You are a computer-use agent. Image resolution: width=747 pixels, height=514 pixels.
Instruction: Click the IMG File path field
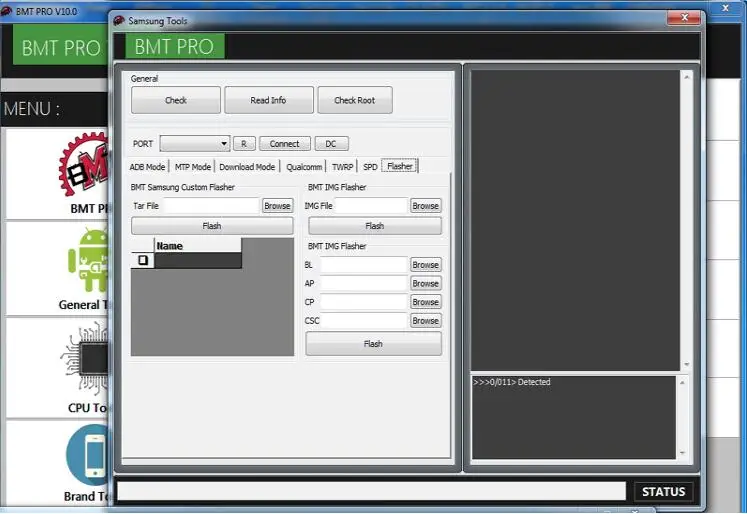[372, 206]
